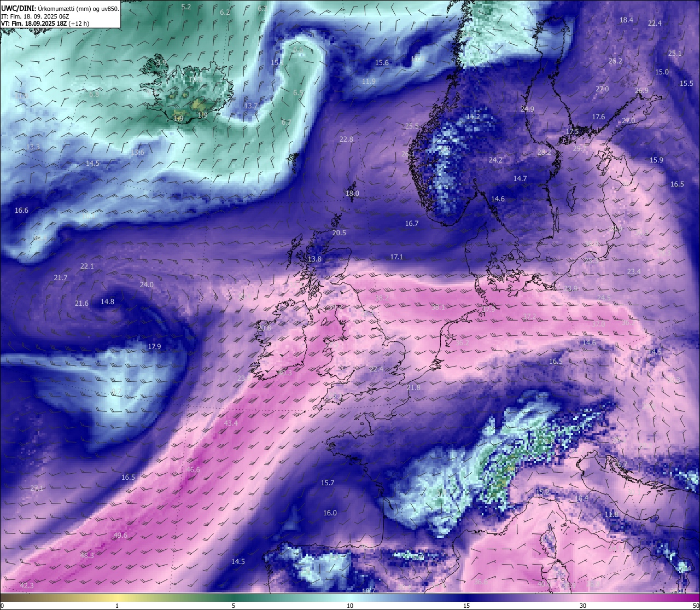
Task: Select the 21.6 value label
Action: (81, 304)
